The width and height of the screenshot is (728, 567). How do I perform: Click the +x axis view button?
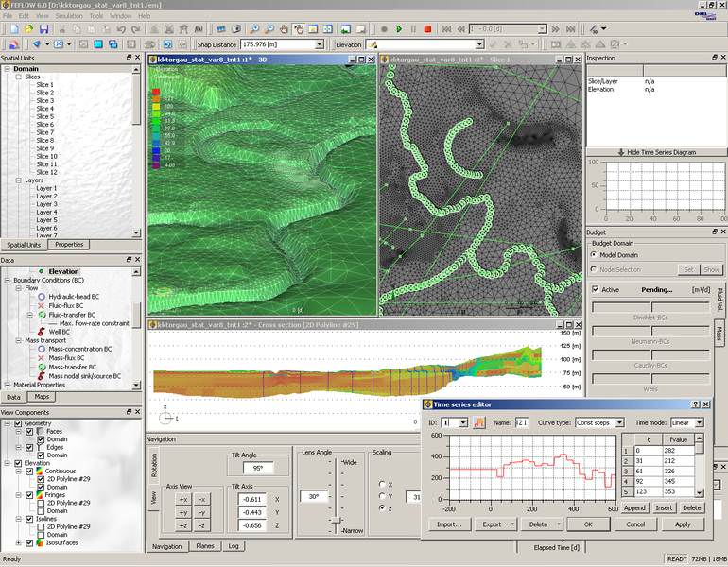(x=183, y=500)
